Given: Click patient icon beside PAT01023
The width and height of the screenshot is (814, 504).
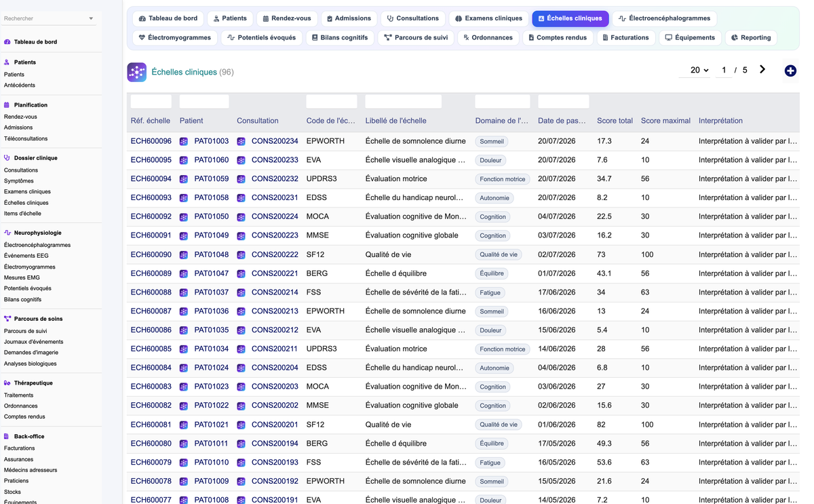Looking at the screenshot, I should [x=184, y=387].
